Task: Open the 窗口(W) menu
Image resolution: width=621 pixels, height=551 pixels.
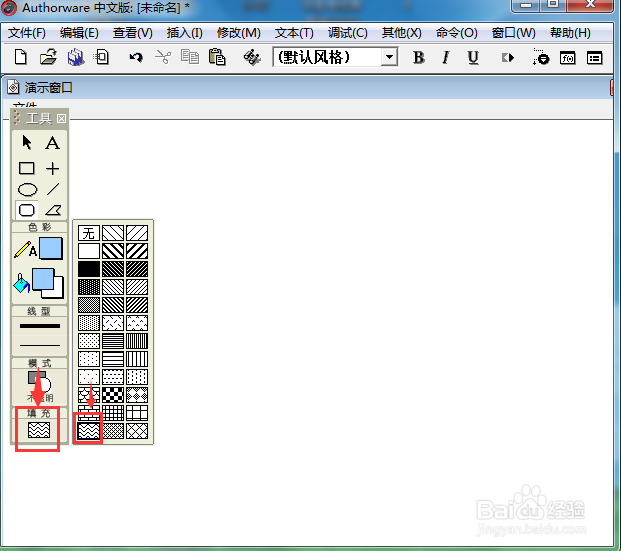Action: click(513, 33)
